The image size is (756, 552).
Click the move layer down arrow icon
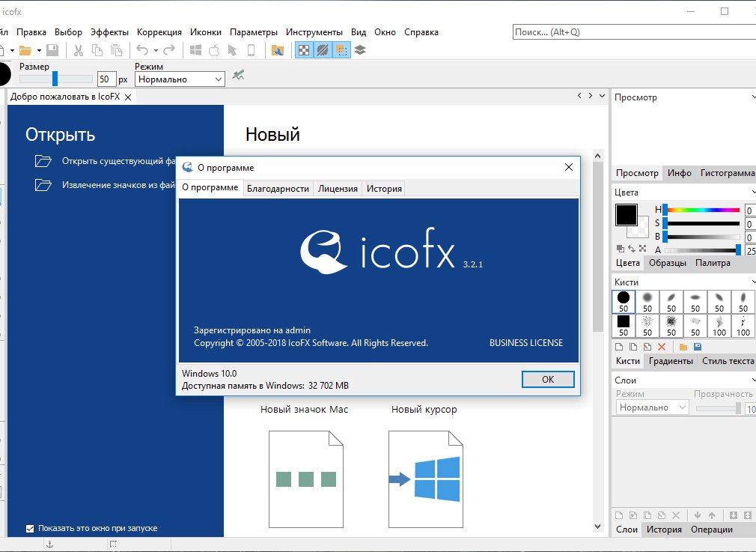(x=698, y=515)
